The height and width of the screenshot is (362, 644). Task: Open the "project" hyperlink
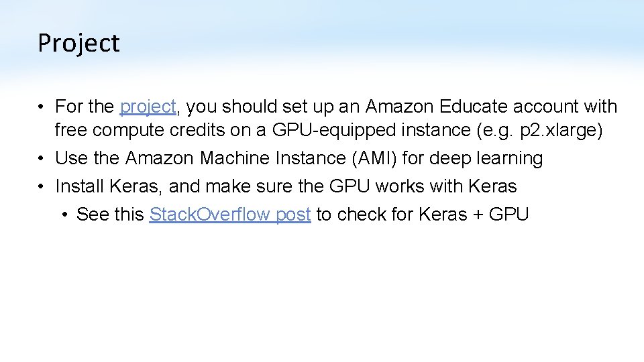[148, 107]
